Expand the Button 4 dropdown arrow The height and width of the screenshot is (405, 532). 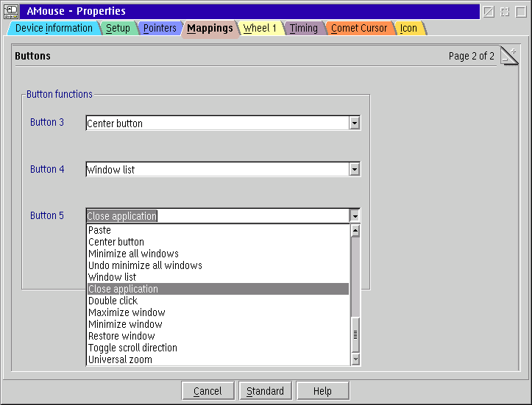click(x=354, y=169)
